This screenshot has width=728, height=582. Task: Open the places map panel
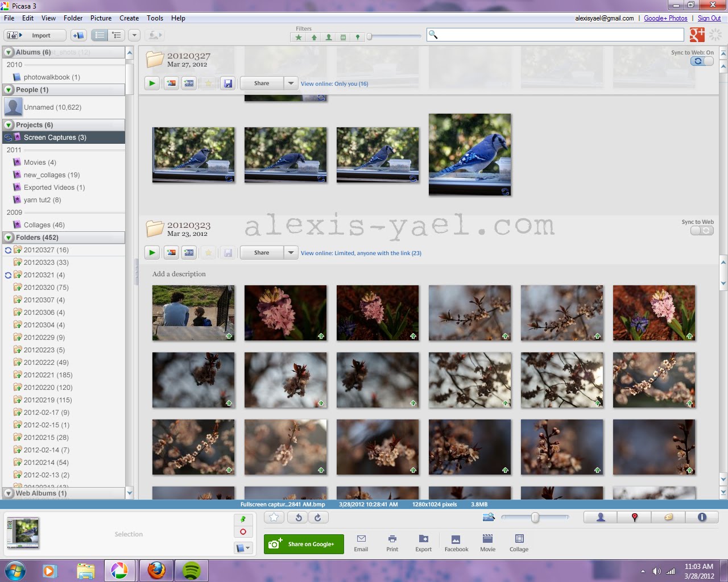click(x=634, y=517)
